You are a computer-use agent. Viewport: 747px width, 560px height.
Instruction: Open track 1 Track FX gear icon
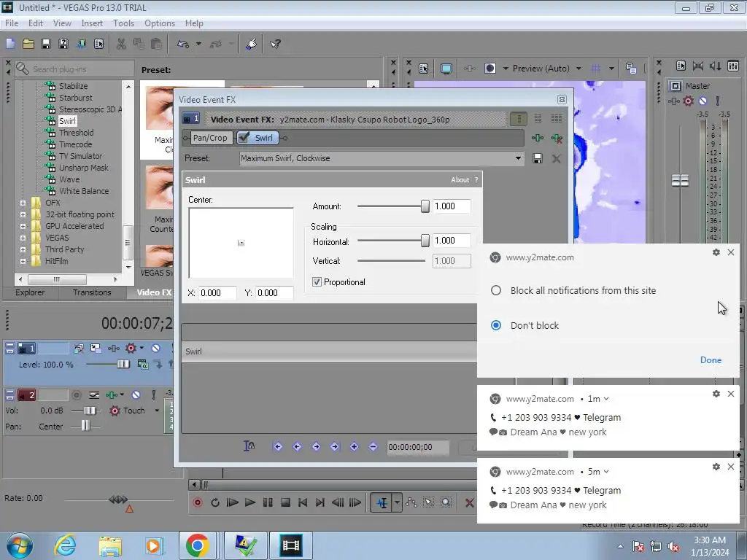(x=131, y=348)
